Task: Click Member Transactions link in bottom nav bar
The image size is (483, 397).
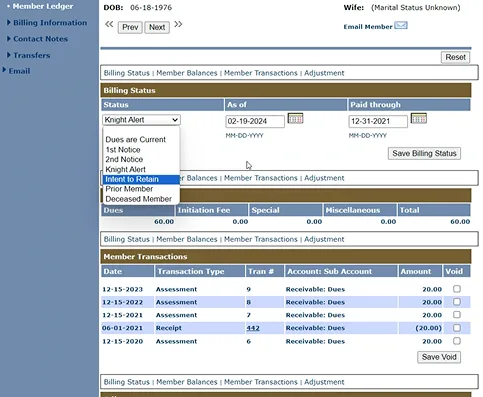Action: coord(261,382)
